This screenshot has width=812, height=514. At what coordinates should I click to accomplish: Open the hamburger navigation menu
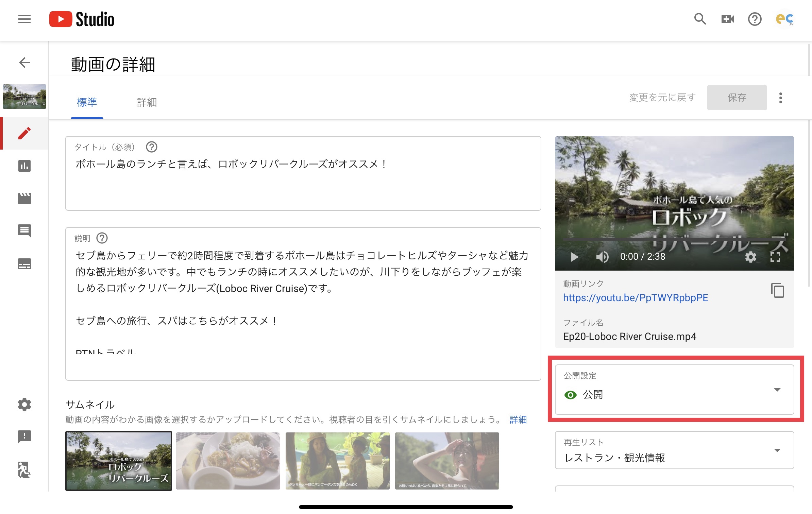point(24,19)
